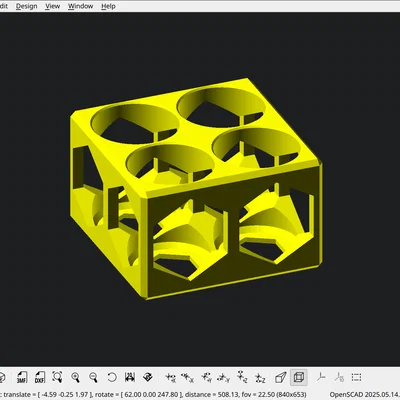Viewport: 400px width, 400px height.
Task: Switch to the +Y axis view
Action: click(207, 377)
